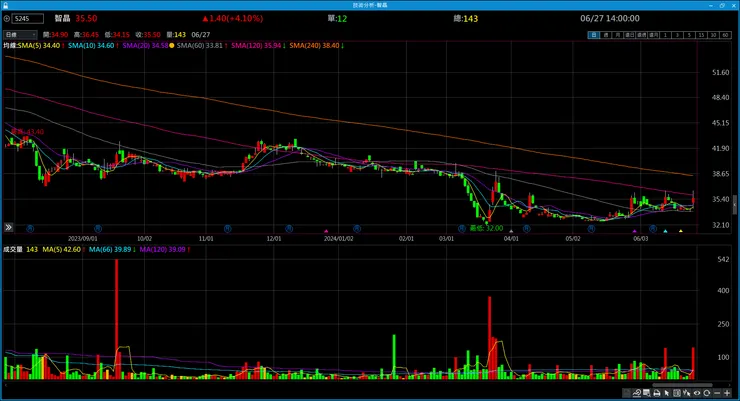Click the right edge panel splitter handle
Image resolution: width=740 pixels, height=401 pixels.
click(734, 205)
